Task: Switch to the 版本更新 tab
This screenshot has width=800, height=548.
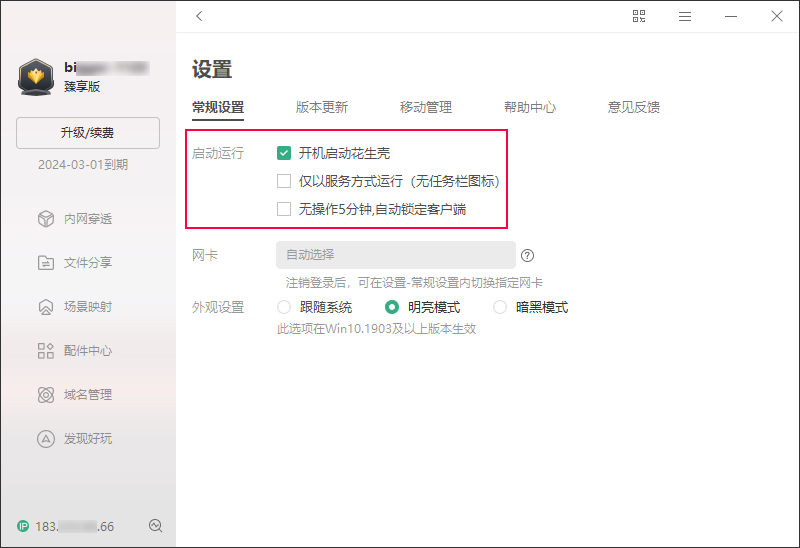Action: coord(322,107)
